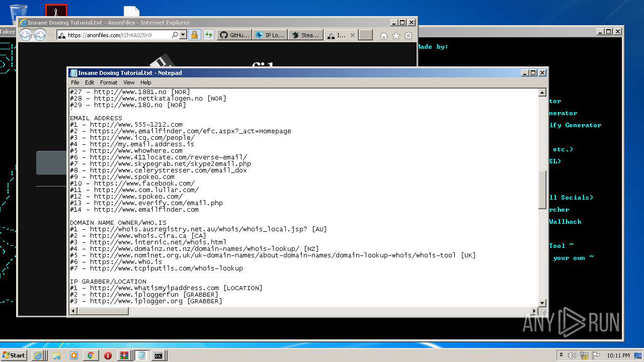Image resolution: width=644 pixels, height=362 pixels.
Task: Switch to the IP Lo... tab
Action: click(270, 35)
